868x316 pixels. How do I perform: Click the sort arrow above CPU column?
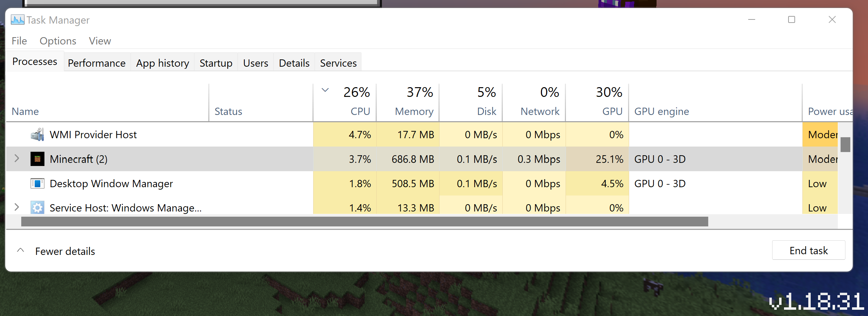click(x=325, y=90)
